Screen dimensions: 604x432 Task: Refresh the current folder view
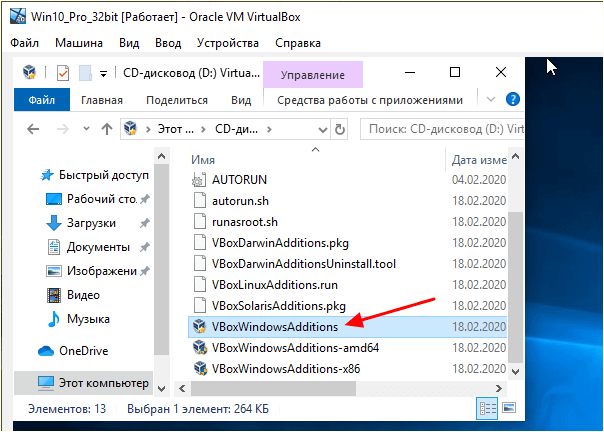[339, 129]
